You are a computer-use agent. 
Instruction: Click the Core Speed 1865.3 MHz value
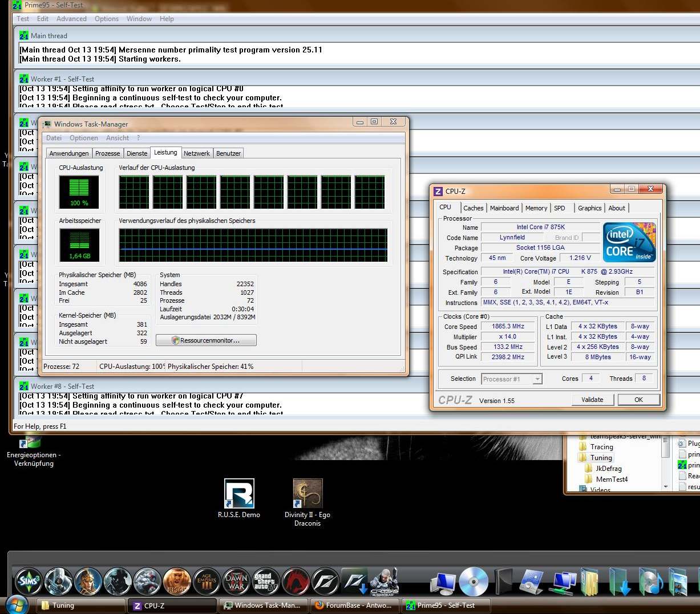pos(508,327)
